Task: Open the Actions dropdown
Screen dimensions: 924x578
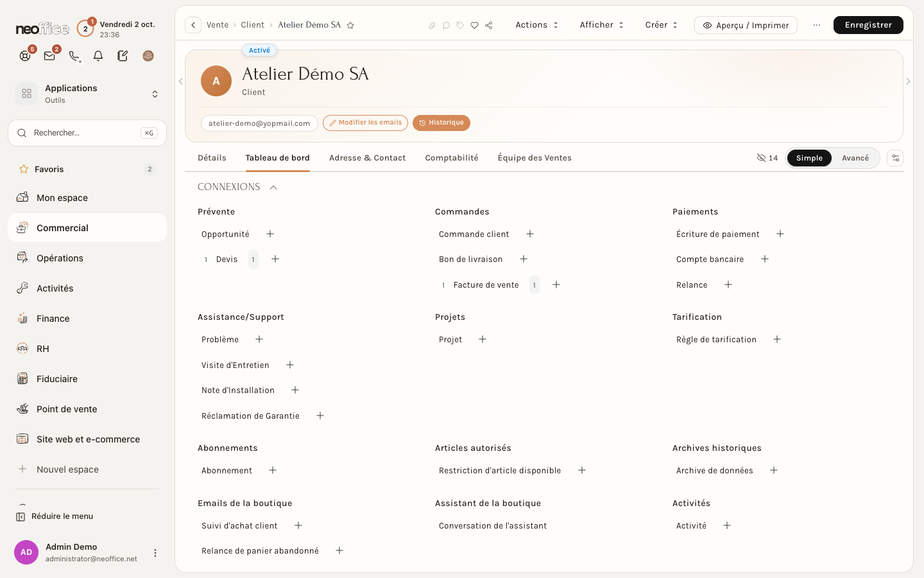Action: tap(537, 25)
